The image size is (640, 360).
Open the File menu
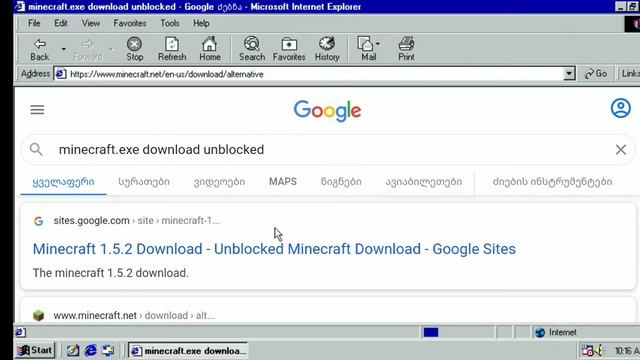pos(34,23)
